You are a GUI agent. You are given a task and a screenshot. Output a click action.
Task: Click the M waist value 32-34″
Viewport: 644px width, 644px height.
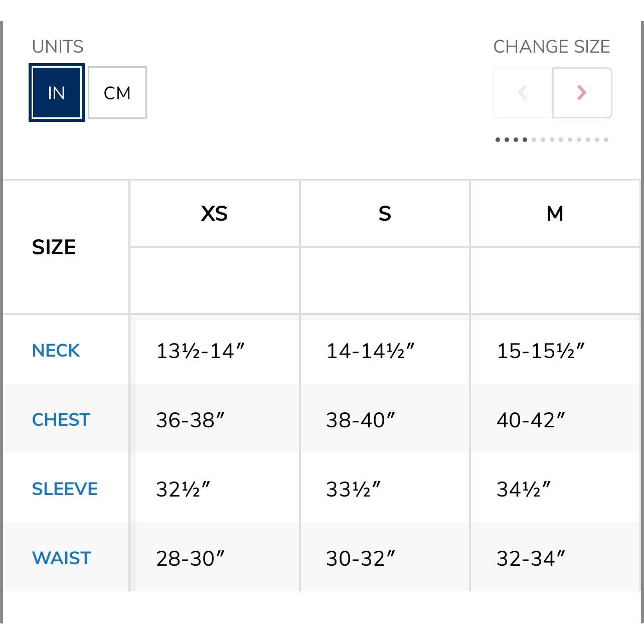[531, 558]
